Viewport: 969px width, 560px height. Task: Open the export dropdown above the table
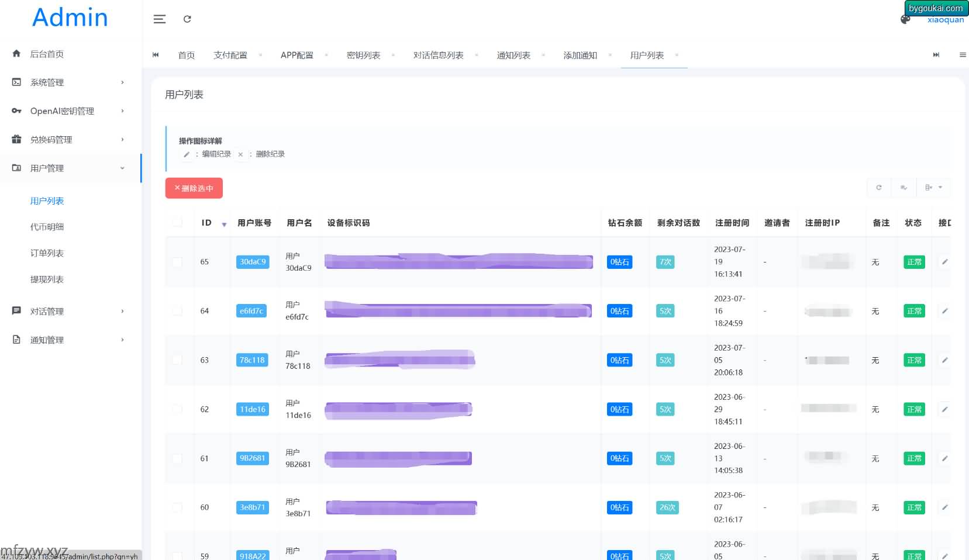point(933,188)
